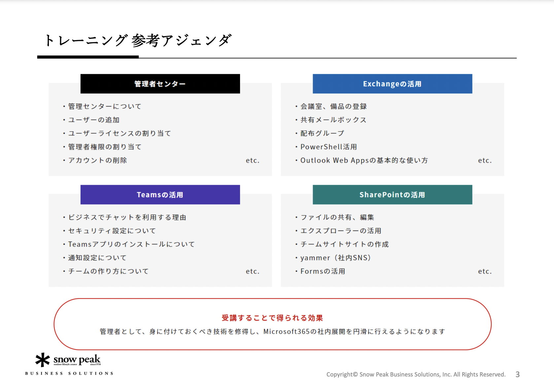554x392 pixels.
Task: Click etc. in the Teams panel
Action: pos(253,272)
